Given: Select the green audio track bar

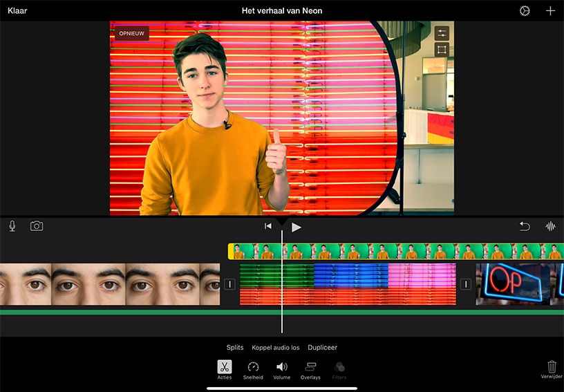Looking at the screenshot, I should pyautogui.click(x=282, y=312).
